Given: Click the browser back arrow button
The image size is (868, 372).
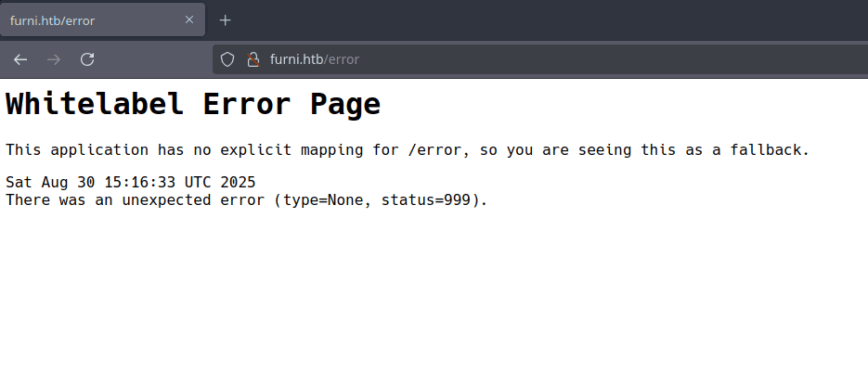Looking at the screenshot, I should tap(20, 59).
